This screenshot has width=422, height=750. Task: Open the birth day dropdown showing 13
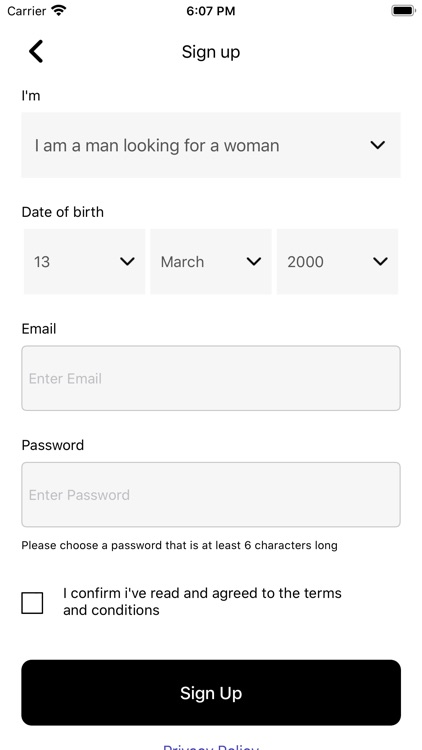[84, 261]
